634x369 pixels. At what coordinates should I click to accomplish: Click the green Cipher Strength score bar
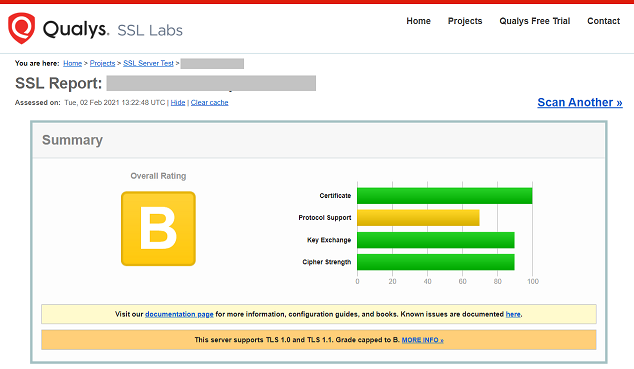pos(435,262)
